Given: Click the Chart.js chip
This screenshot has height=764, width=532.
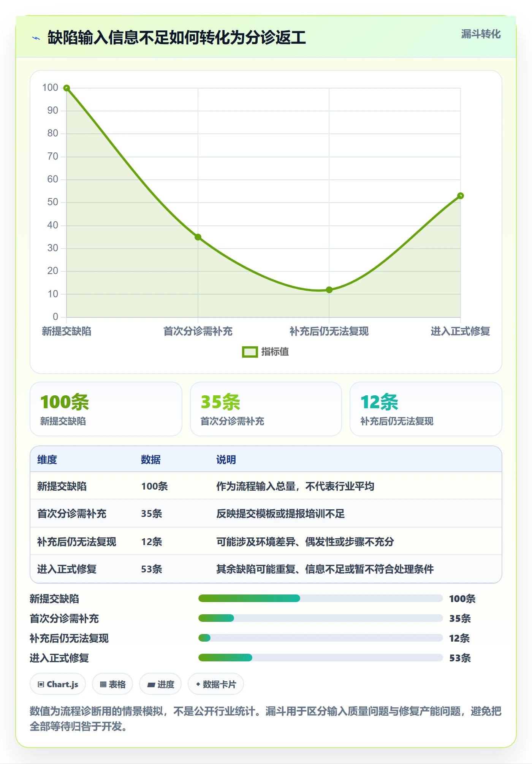Looking at the screenshot, I should [x=58, y=684].
